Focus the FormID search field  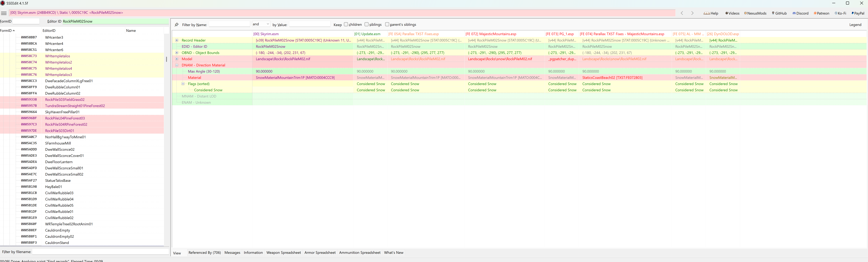(26, 21)
